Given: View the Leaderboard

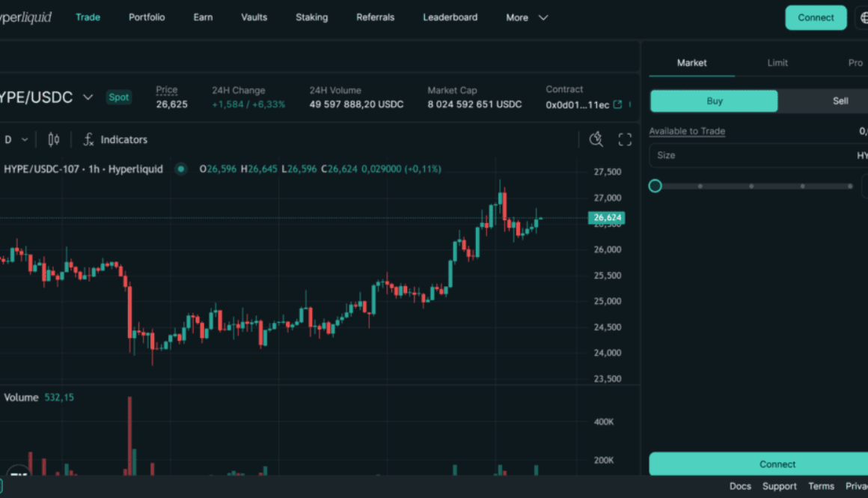Looking at the screenshot, I should tap(450, 17).
